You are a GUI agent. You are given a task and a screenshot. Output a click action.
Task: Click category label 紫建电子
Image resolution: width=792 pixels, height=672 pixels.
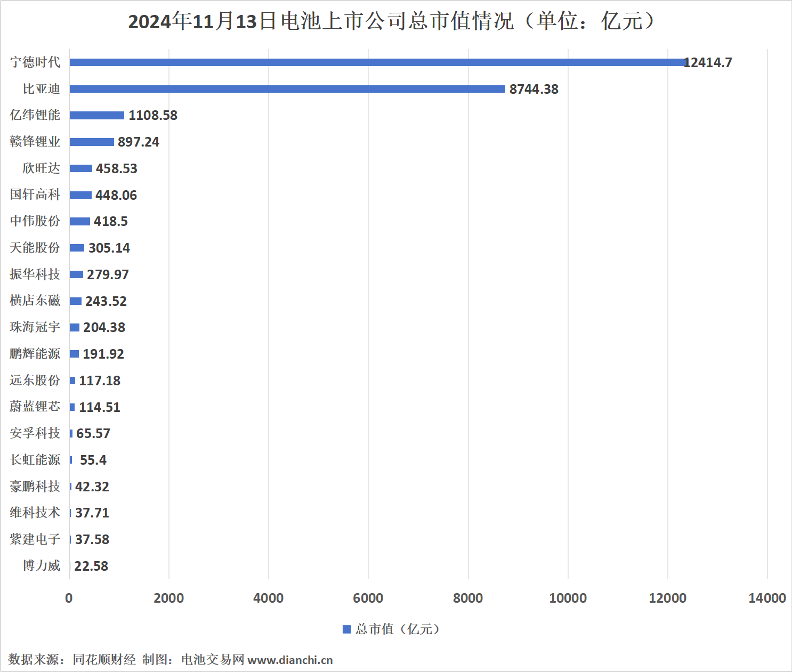pos(35,539)
